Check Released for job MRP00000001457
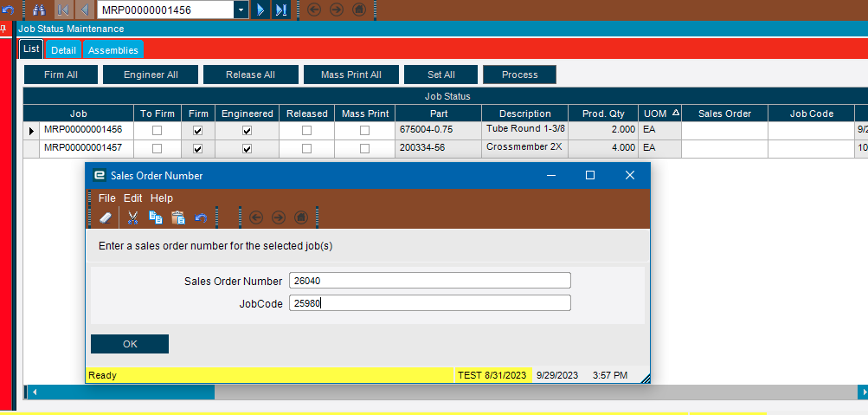 point(306,148)
